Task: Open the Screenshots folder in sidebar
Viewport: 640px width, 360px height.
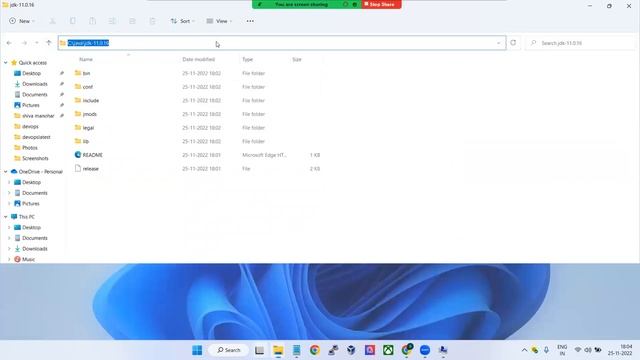Action: click(x=35, y=158)
